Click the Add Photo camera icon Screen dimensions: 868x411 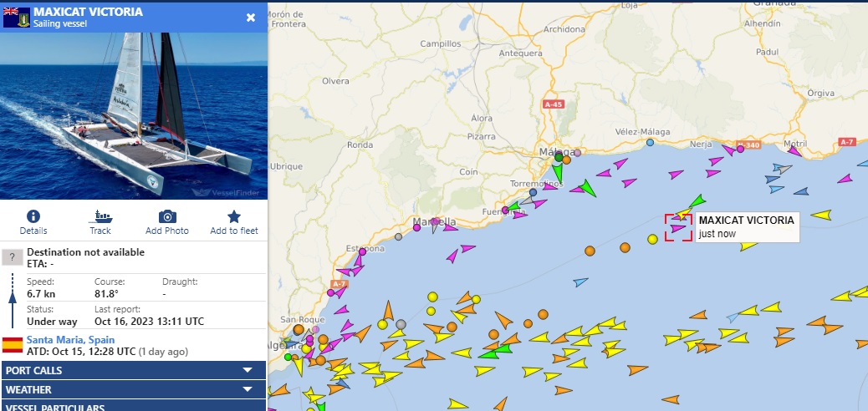click(167, 216)
